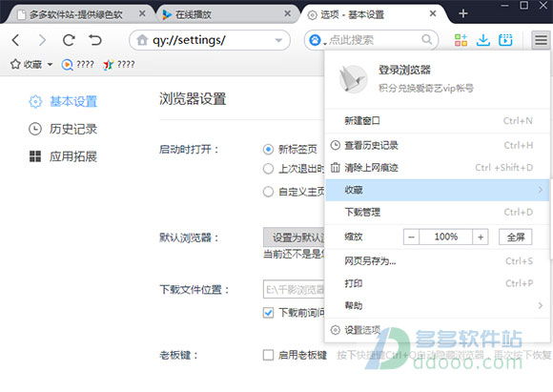Click the back navigation arrow
Screen dimensions: 553x392
click(15, 40)
